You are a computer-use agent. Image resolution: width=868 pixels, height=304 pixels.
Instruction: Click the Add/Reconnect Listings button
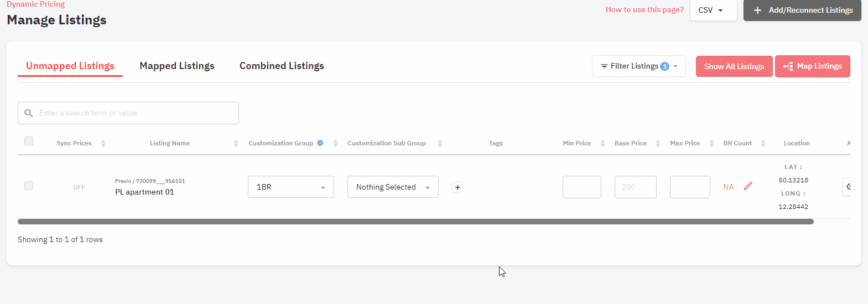pyautogui.click(x=802, y=10)
